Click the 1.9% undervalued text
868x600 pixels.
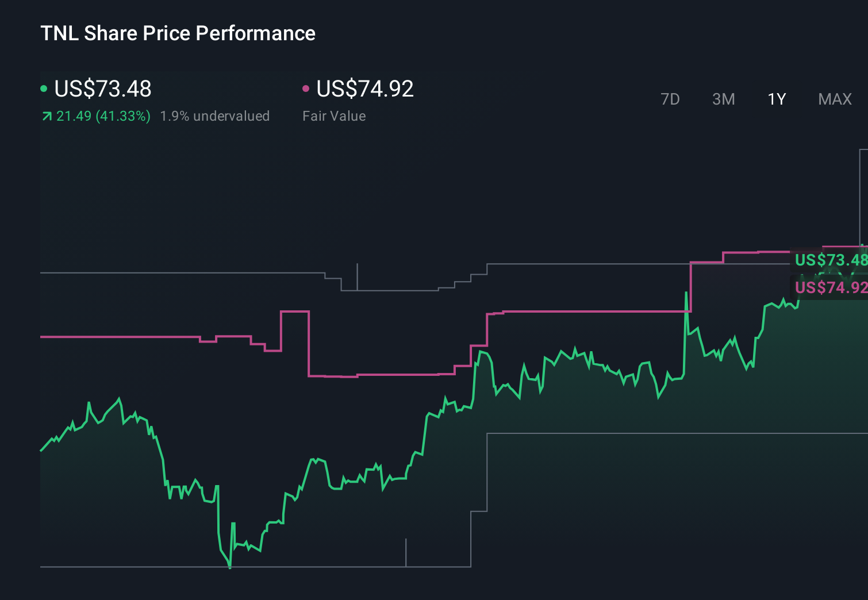(214, 116)
